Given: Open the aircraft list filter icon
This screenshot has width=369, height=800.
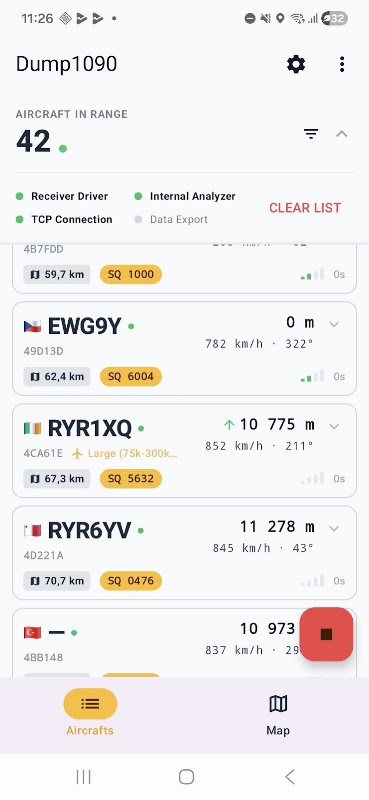Looking at the screenshot, I should coord(311,134).
